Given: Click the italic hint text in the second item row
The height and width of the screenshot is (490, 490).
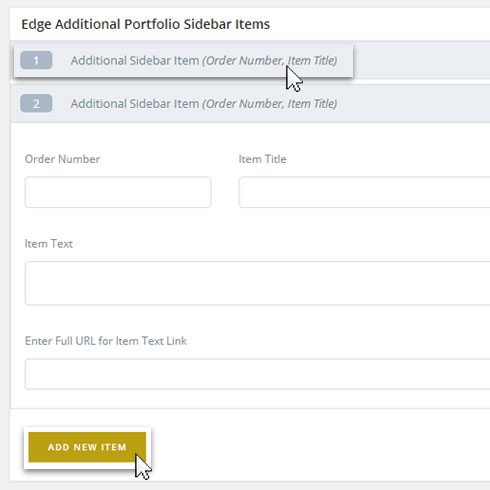Looking at the screenshot, I should [270, 104].
